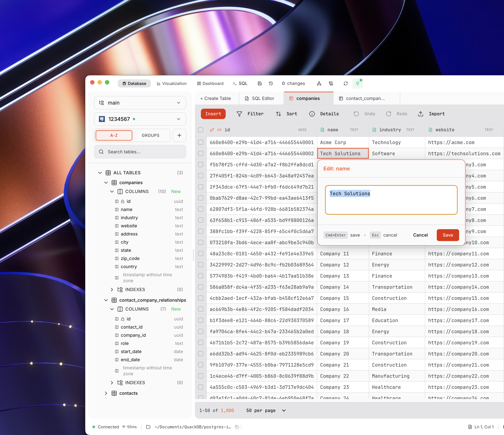
Task: Check the row checkbox for Company 20
Action: click(201, 353)
